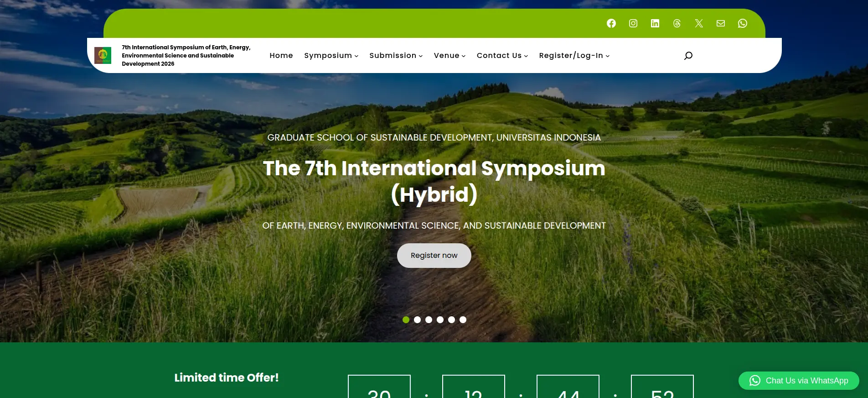Open the Threads social icon
The height and width of the screenshot is (398, 868).
(x=677, y=23)
